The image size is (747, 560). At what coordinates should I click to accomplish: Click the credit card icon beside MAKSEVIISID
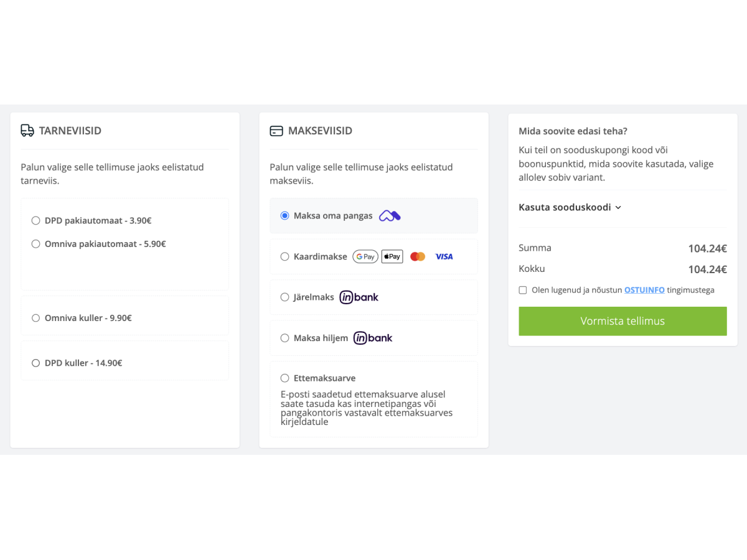pyautogui.click(x=276, y=131)
